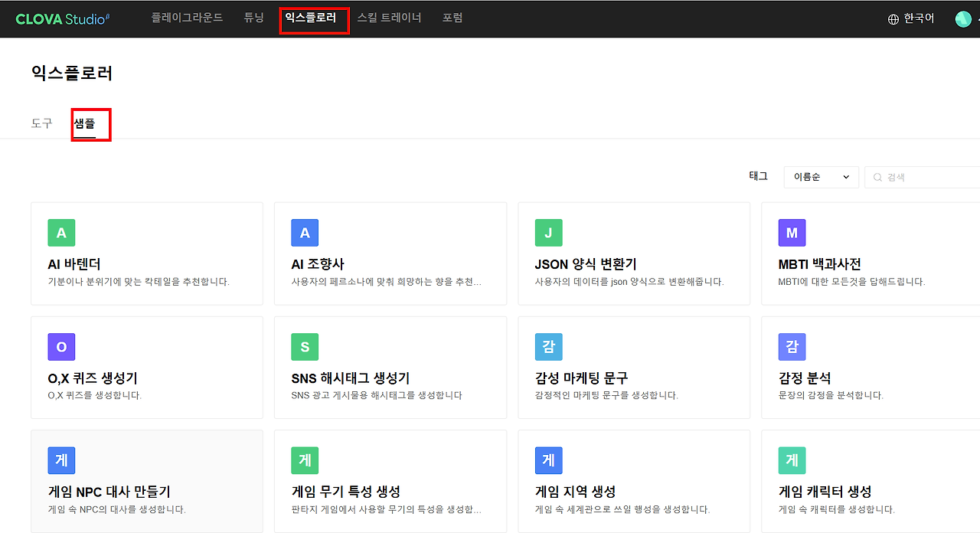This screenshot has height=533, width=980.
Task: Click the CLOVA Studio logo
Action: coord(63,18)
